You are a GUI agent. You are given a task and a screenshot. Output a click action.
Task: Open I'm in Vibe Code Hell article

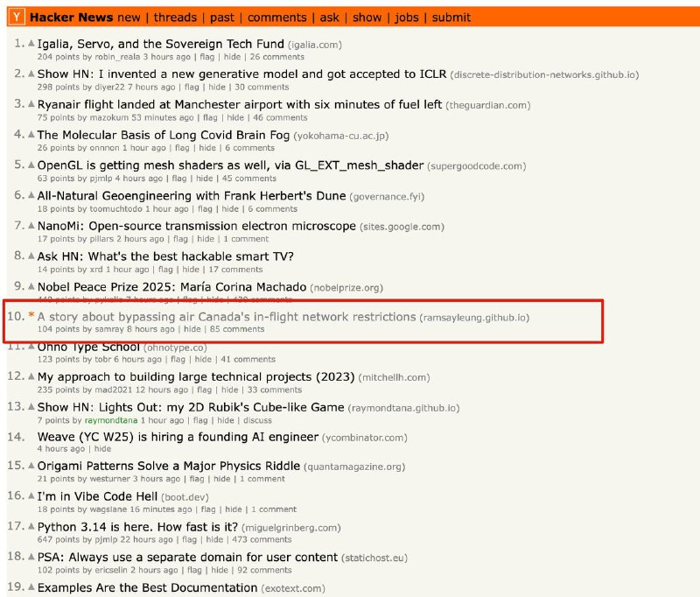[97, 496]
